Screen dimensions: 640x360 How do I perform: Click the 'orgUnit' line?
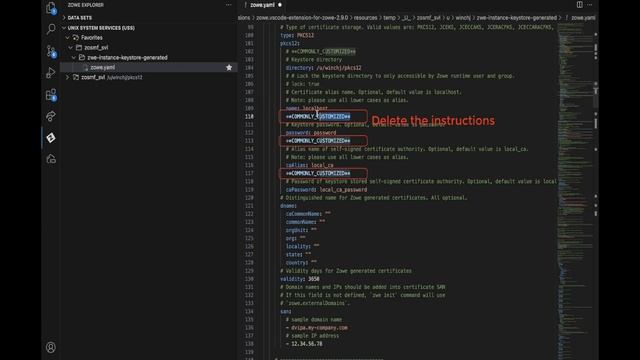301,230
